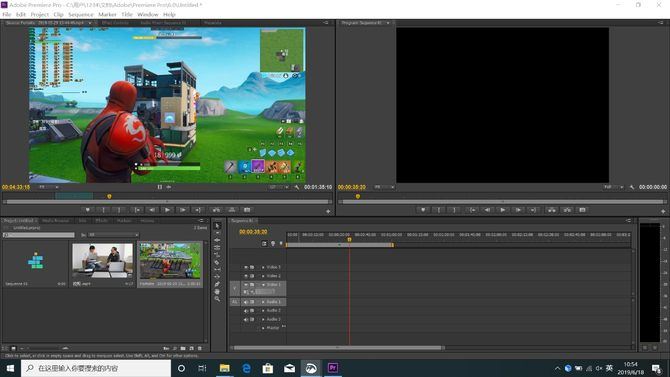Open the Sequence menu
This screenshot has width=670, height=377.
click(81, 14)
